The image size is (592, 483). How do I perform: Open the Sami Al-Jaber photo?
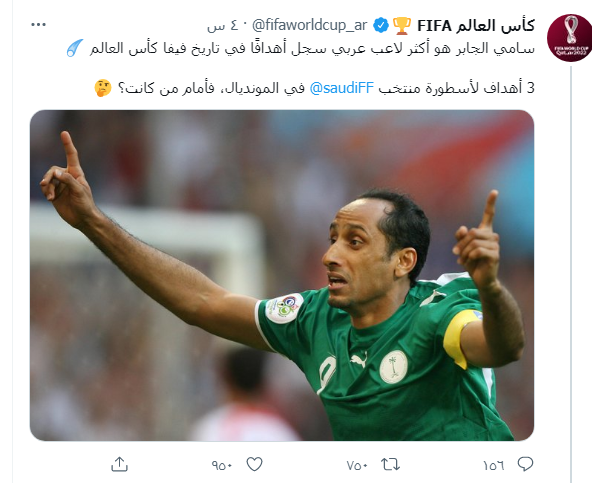pos(282,275)
